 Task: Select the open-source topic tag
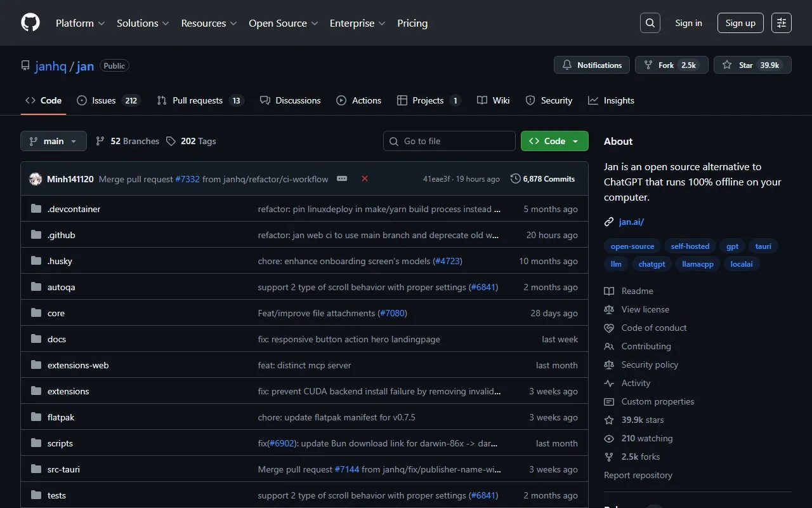point(632,246)
